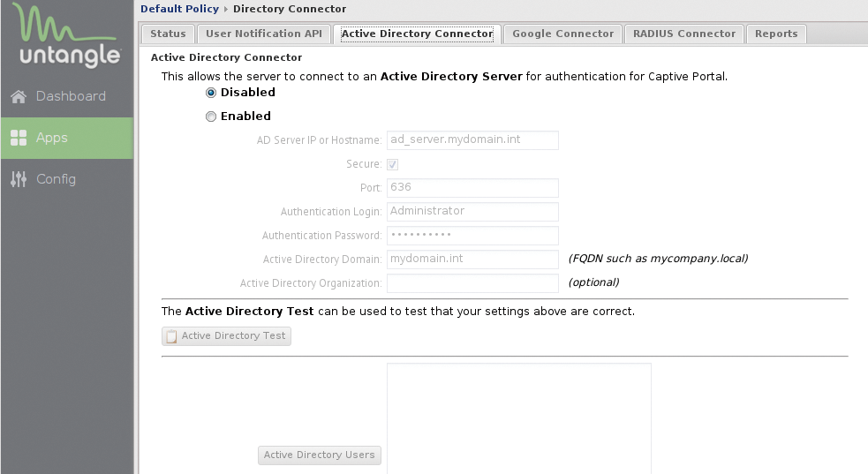Screen dimensions: 868x474
Task: Click the '(optional)' hint text
Action: 593,282
